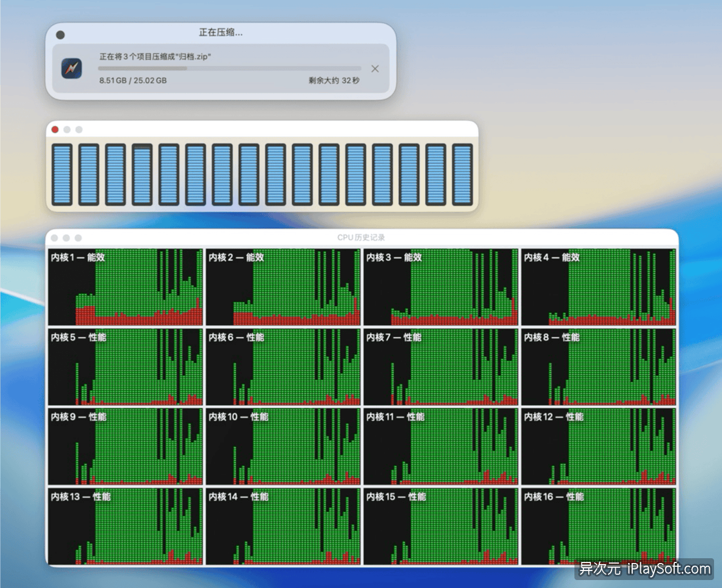Click the 内核 7 — 性能 graph
Viewport: 722px width, 588px height.
click(441, 367)
